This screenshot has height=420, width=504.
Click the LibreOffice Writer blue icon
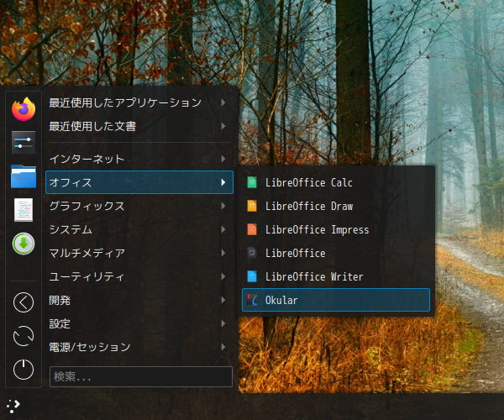[x=252, y=276]
